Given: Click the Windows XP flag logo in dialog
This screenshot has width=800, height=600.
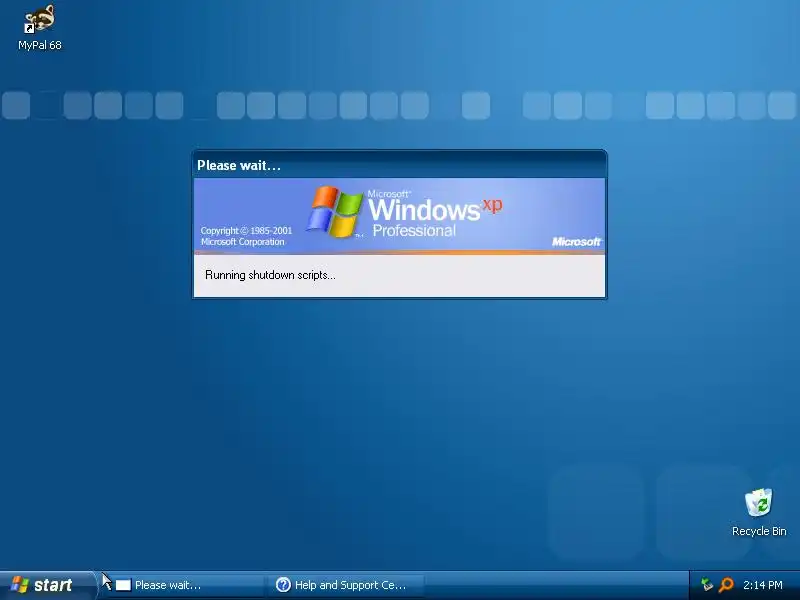Looking at the screenshot, I should (x=335, y=211).
